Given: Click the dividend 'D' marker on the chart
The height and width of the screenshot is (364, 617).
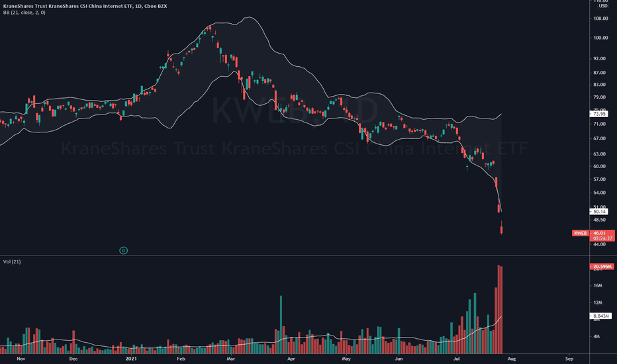Looking at the screenshot, I should (x=123, y=250).
